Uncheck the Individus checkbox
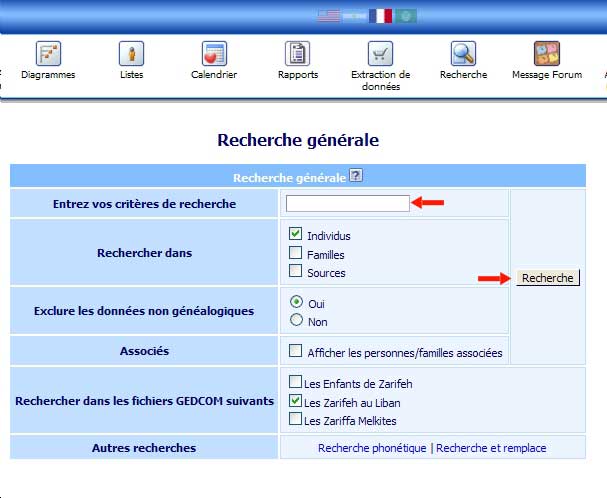This screenshot has width=607, height=498. 296,234
